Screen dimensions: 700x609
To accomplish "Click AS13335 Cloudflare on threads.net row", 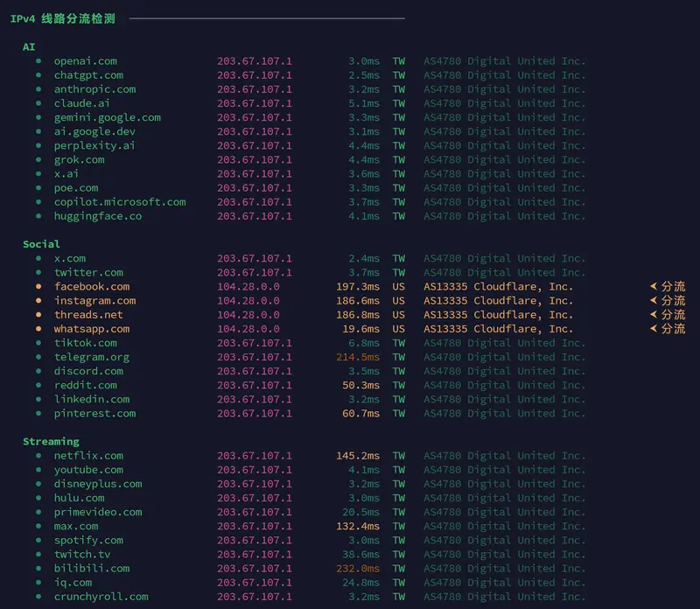I will coord(498,315).
